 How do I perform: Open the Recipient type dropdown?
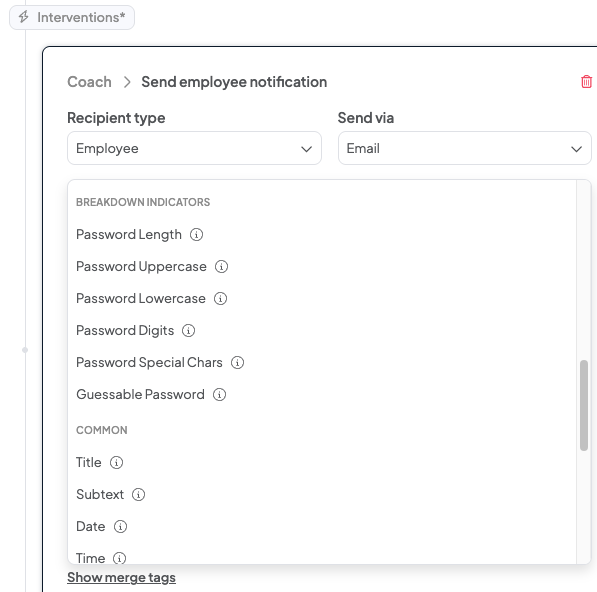[x=194, y=148]
